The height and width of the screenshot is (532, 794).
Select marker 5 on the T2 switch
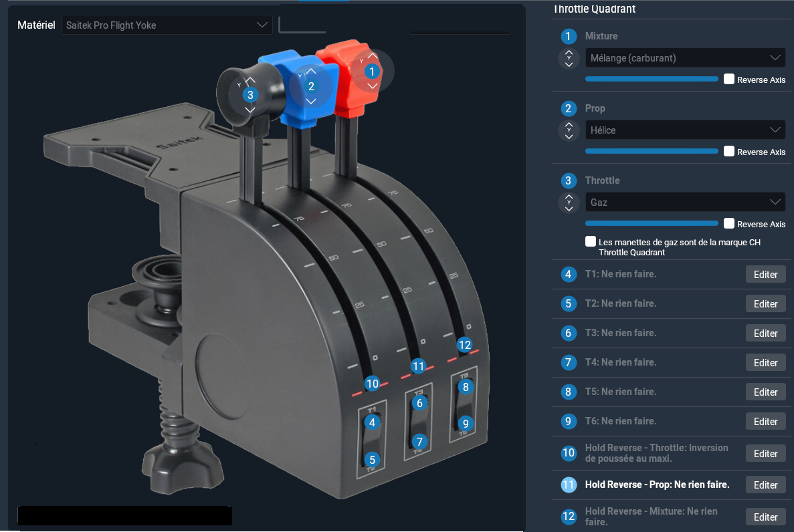pyautogui.click(x=372, y=460)
